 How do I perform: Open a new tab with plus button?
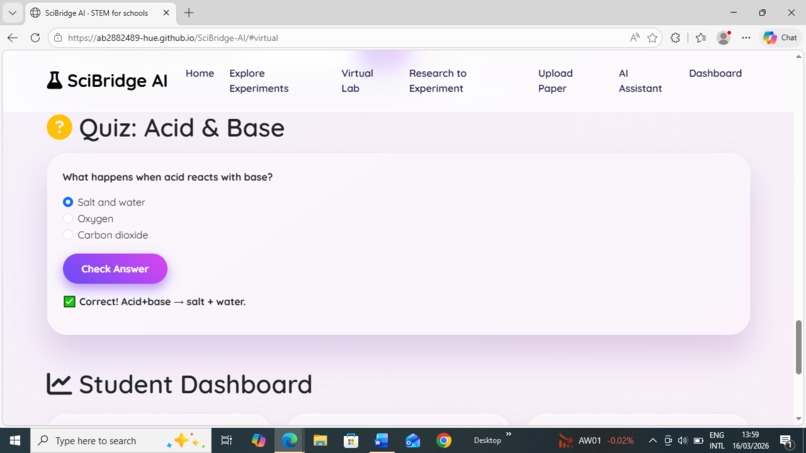click(189, 13)
